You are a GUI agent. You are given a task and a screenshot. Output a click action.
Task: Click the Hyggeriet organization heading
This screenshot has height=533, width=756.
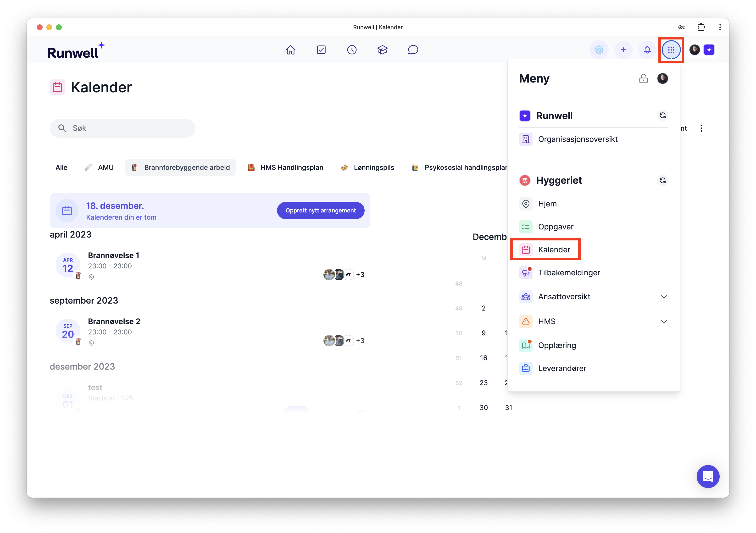(x=559, y=180)
